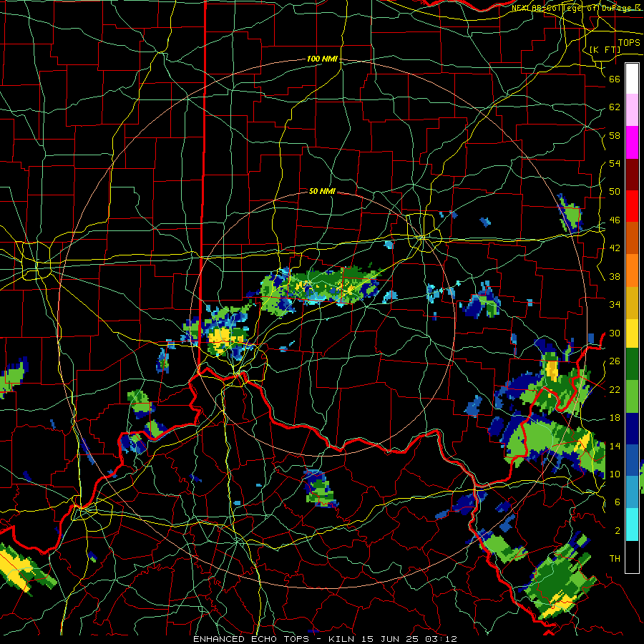Click the legend value "66"
The image size is (644, 644).
(x=615, y=79)
